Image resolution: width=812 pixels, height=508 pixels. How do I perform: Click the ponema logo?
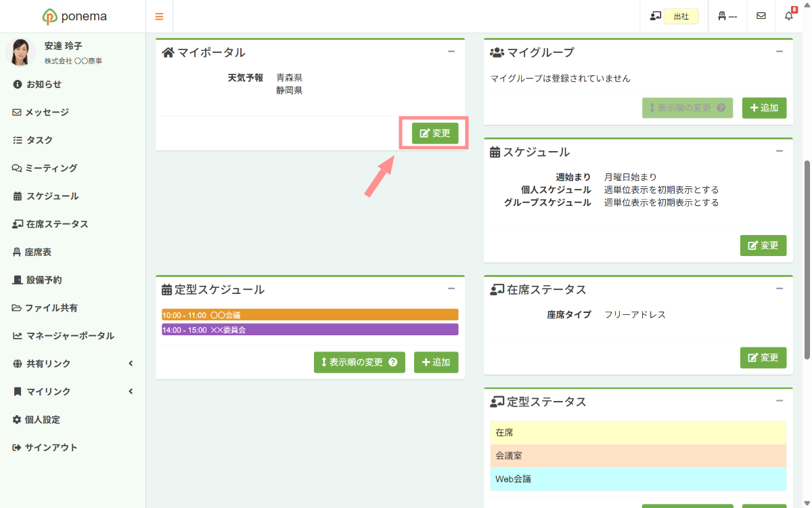pos(73,16)
